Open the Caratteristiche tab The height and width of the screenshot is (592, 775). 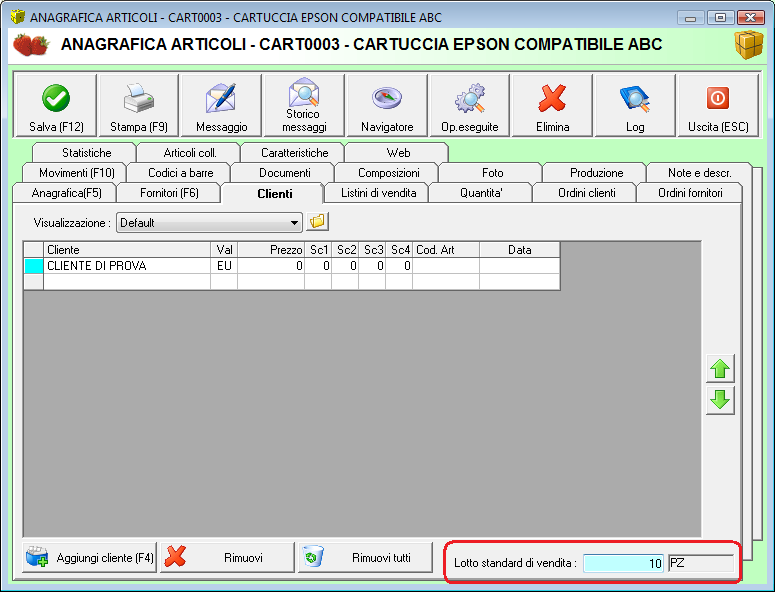293,153
